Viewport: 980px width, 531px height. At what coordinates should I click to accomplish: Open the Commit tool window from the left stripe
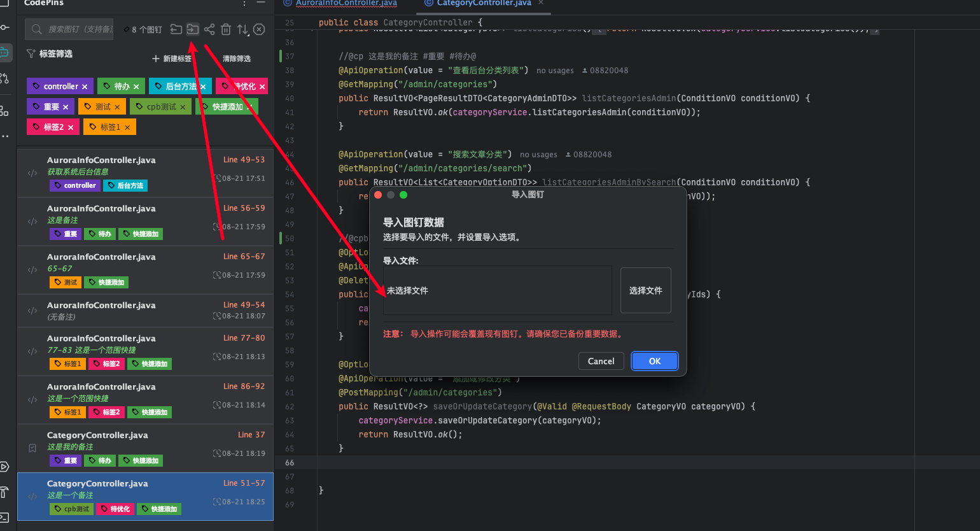[x=4, y=27]
